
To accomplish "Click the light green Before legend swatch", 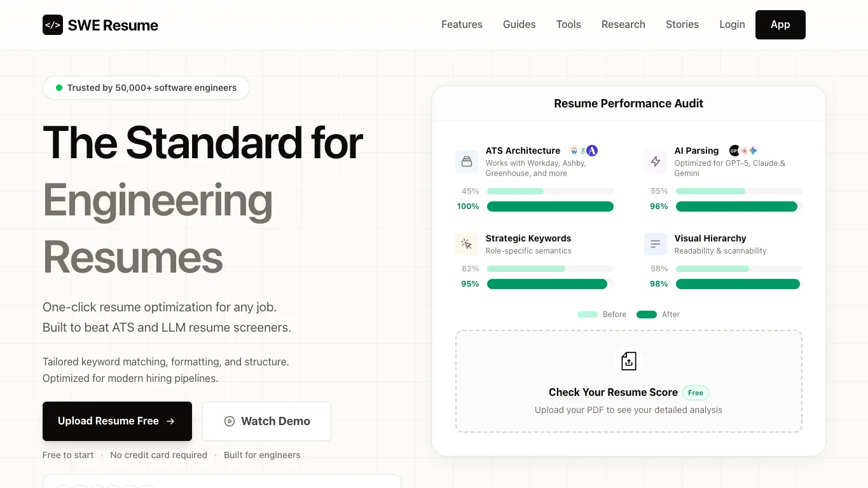I will click(588, 315).
